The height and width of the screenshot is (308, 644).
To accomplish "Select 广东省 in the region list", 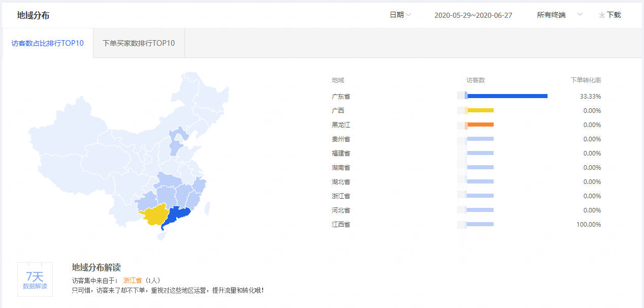I will coord(341,96).
